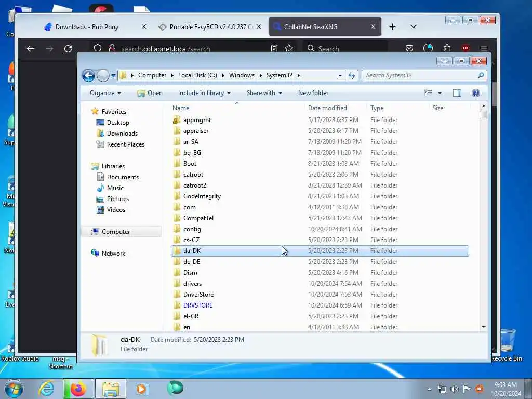Viewport: 532px width, 399px height.
Task: Open volume control in system tray
Action: (x=455, y=389)
